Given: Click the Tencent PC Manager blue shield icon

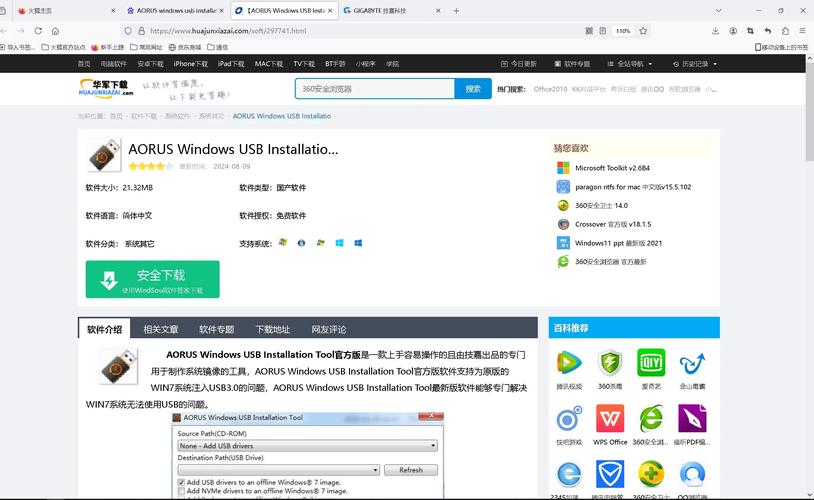Looking at the screenshot, I should 610,474.
